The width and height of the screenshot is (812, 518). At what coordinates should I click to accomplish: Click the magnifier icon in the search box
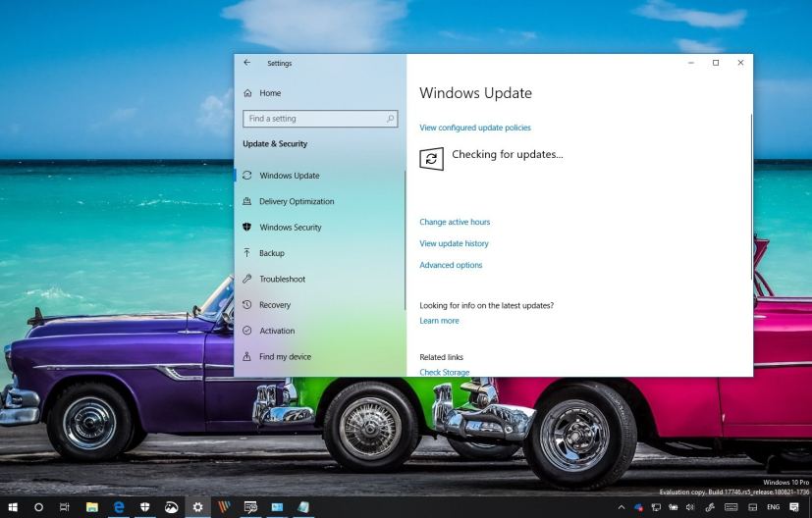390,119
